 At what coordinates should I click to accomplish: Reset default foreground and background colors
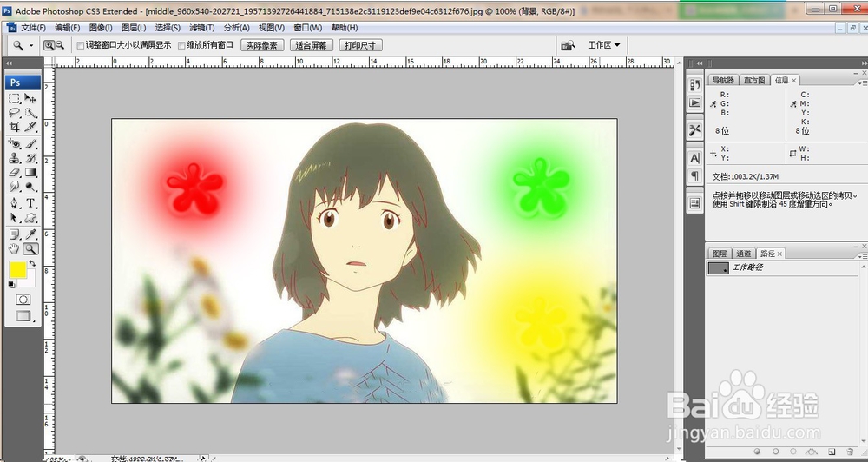tap(11, 284)
